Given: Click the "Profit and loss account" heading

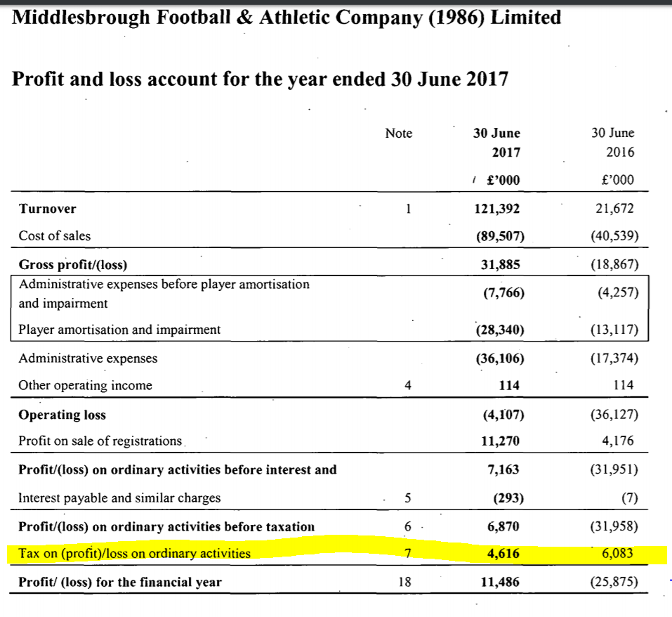Looking at the screenshot, I should click(x=260, y=79).
